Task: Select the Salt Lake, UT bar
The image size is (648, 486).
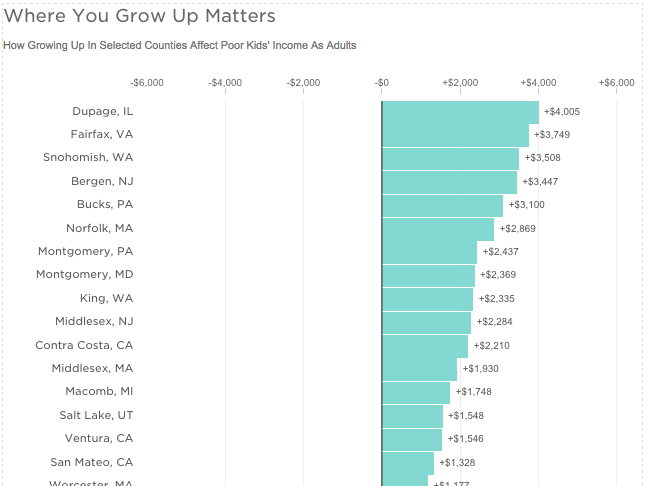Action: [412, 415]
